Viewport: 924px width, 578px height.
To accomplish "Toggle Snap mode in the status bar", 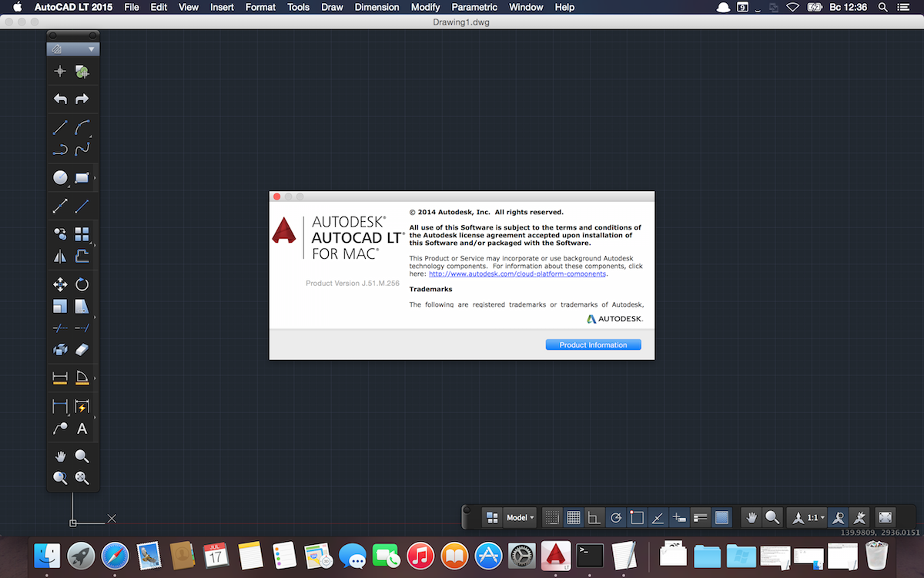I will pyautogui.click(x=551, y=518).
